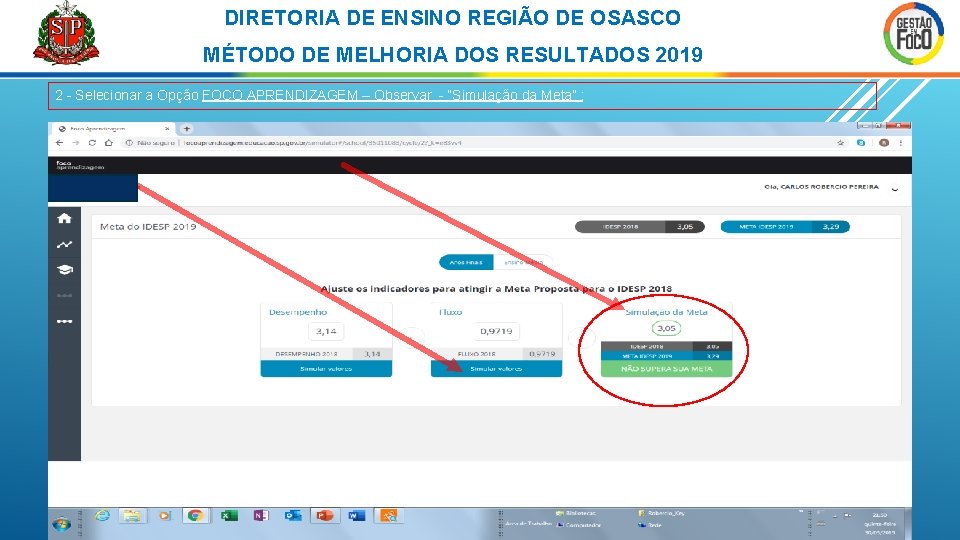Edit the Desempenho value field 3,14
The height and width of the screenshot is (540, 960).
coord(326,331)
